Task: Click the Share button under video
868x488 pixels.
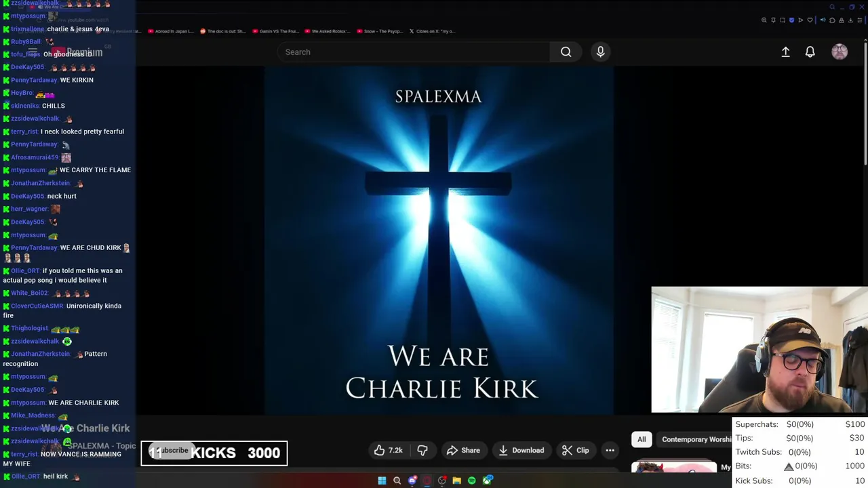Action: (463, 450)
